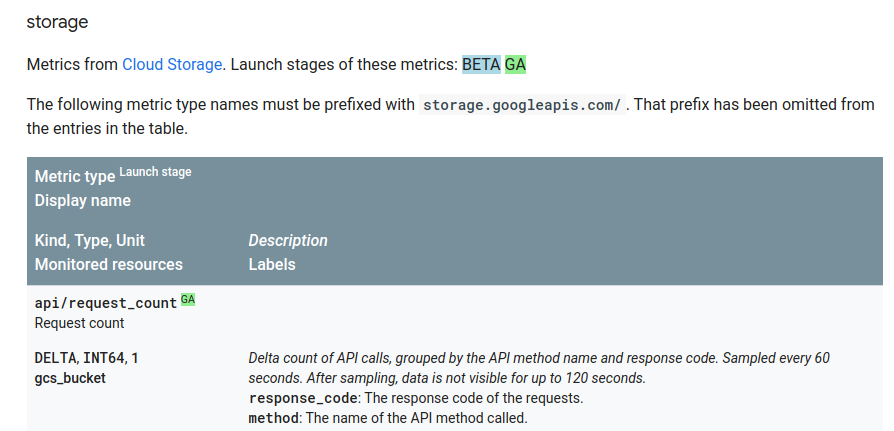Click the Kind, Type, Unit header

tap(90, 240)
